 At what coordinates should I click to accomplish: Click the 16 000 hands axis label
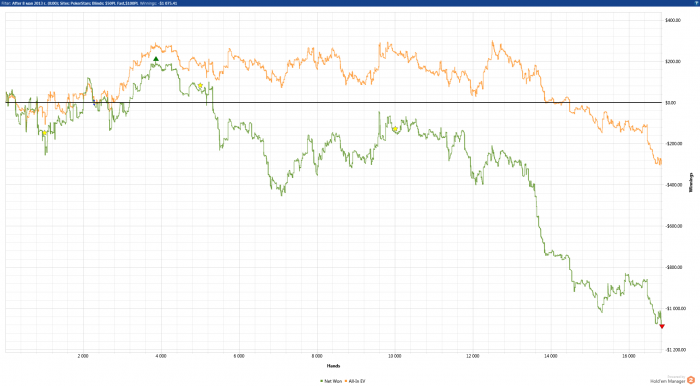pyautogui.click(x=629, y=356)
